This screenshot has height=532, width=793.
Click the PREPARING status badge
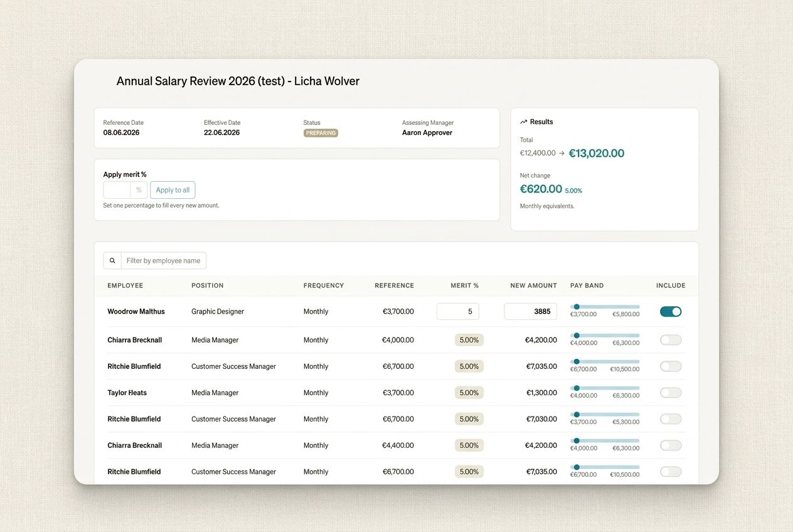321,133
